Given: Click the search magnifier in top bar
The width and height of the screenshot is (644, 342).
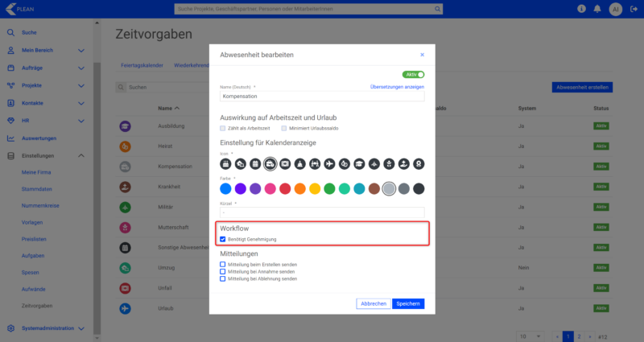Looking at the screenshot, I should click(437, 9).
